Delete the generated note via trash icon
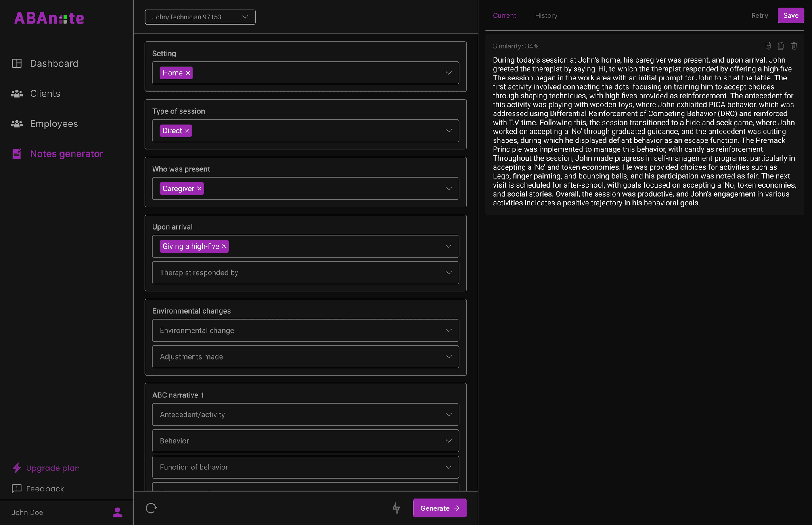This screenshot has height=525, width=812. point(794,46)
